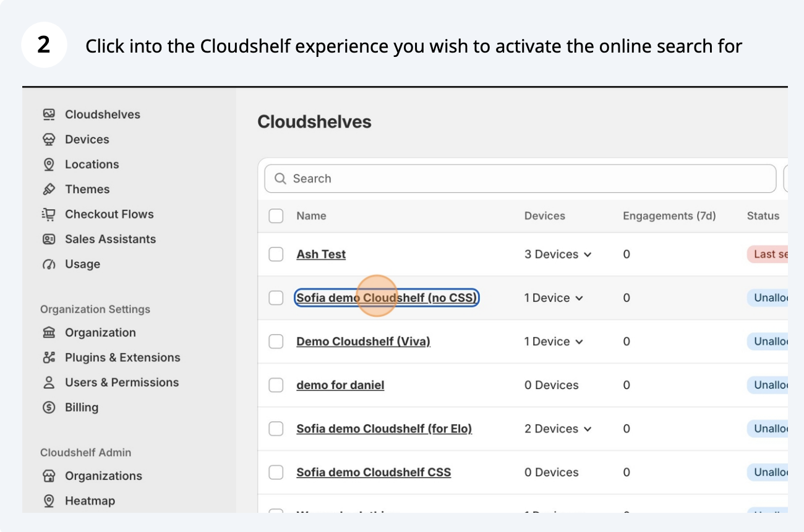The image size is (804, 532).
Task: Click the Users & Permissions person icon
Action: (x=49, y=382)
